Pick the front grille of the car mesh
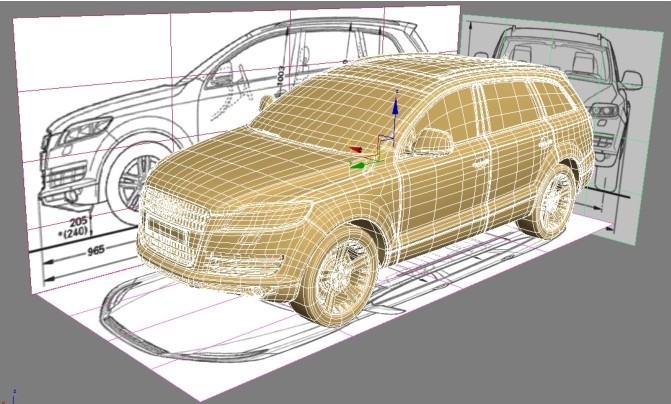The image size is (671, 404). tap(172, 226)
